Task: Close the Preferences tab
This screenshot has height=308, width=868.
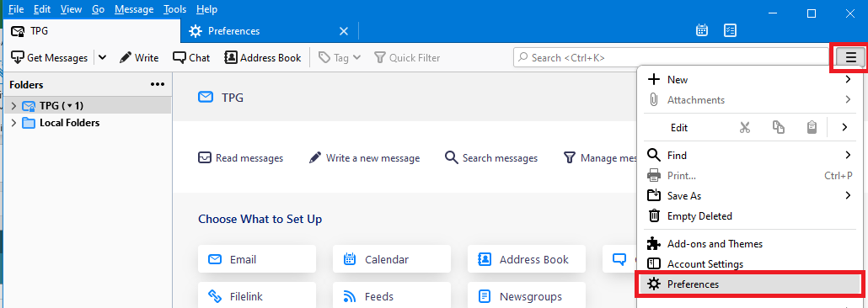Action: click(x=343, y=31)
